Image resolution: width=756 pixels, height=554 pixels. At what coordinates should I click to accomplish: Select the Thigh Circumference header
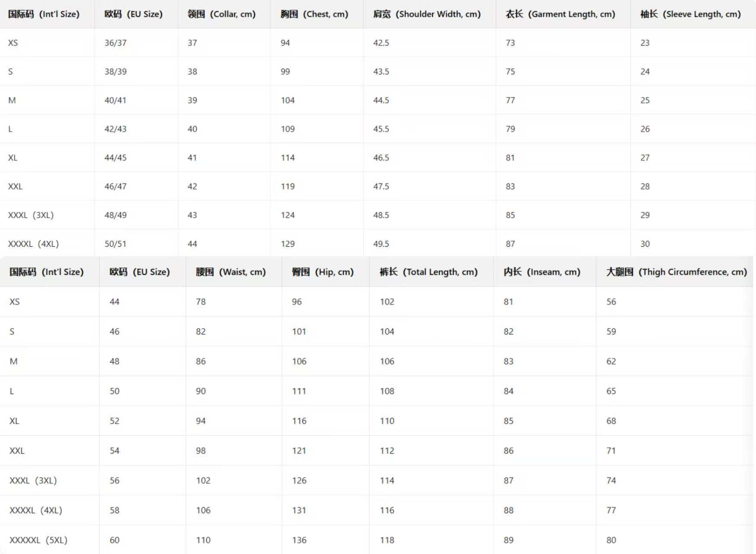(677, 272)
